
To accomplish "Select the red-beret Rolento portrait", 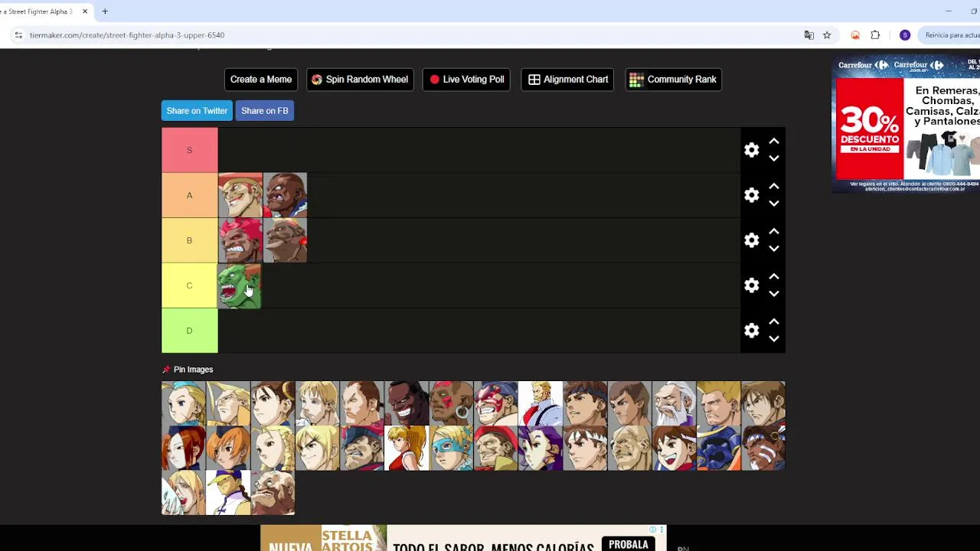I will tap(496, 448).
